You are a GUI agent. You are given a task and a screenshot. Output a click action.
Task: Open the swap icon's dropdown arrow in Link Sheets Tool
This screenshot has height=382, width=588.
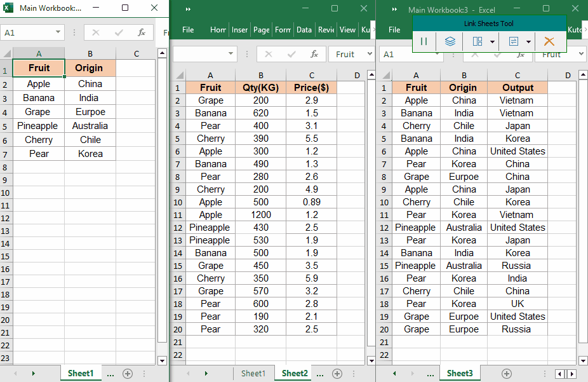click(528, 42)
